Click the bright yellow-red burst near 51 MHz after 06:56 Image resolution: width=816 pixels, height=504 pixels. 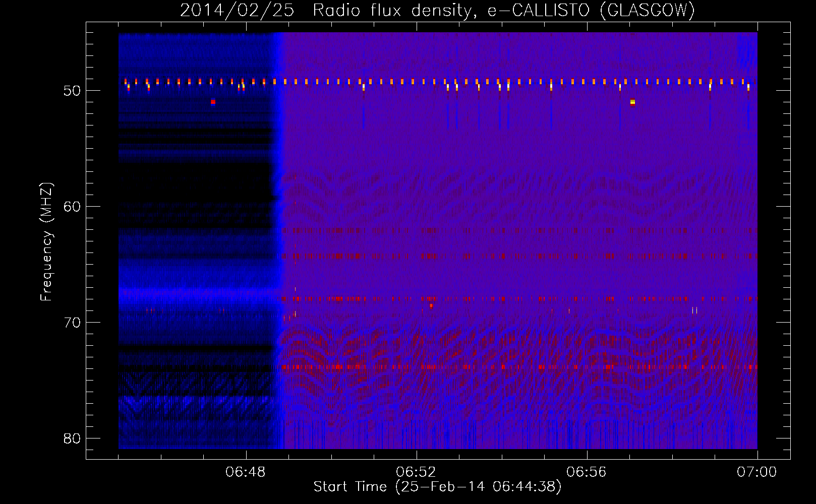pos(632,102)
